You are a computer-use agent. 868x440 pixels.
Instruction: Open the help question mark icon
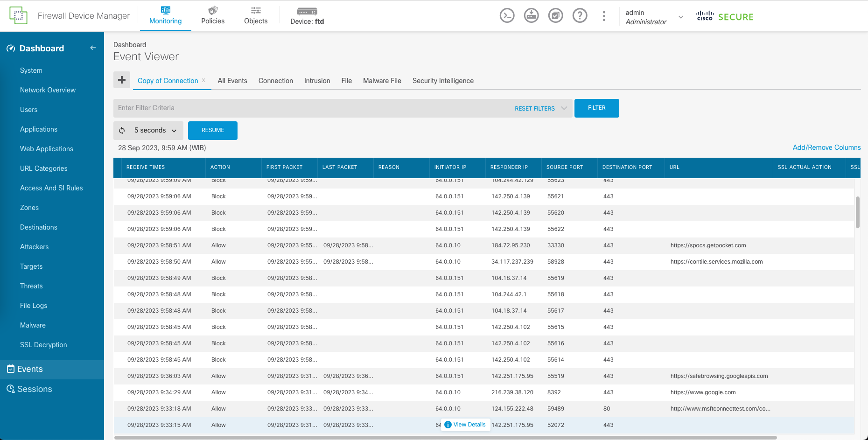pos(580,16)
